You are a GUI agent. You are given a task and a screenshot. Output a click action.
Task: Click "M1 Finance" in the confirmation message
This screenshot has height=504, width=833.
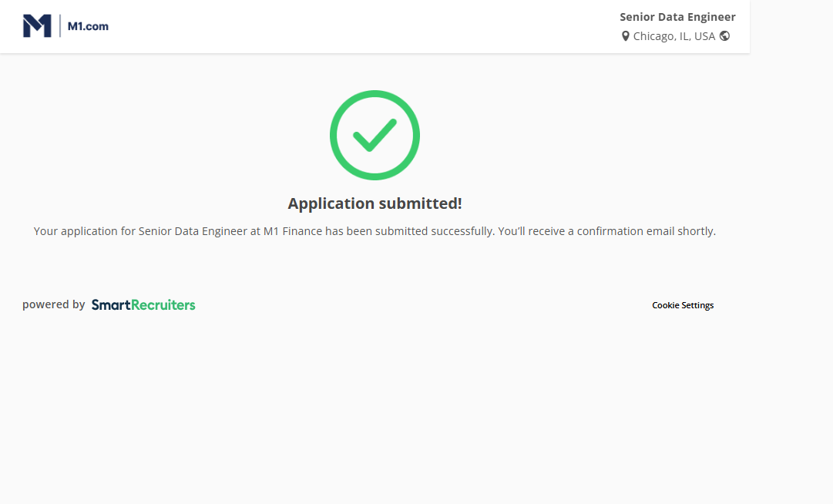pos(293,231)
